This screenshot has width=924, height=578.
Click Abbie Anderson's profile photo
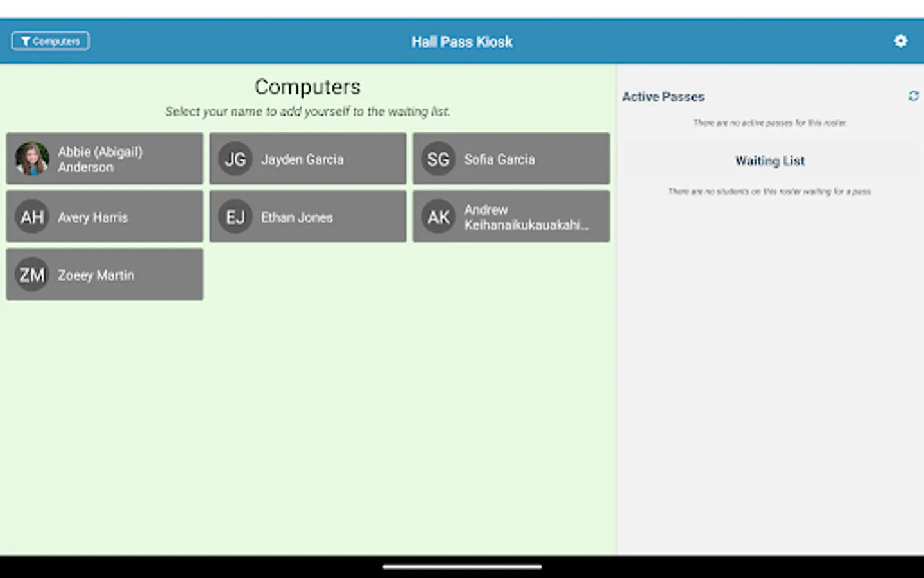pyautogui.click(x=31, y=159)
